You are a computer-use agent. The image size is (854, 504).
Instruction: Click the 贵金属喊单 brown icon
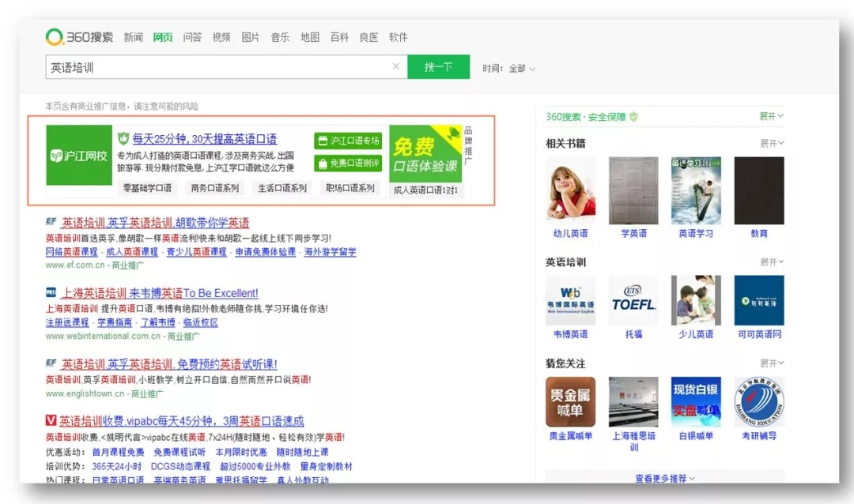click(570, 401)
